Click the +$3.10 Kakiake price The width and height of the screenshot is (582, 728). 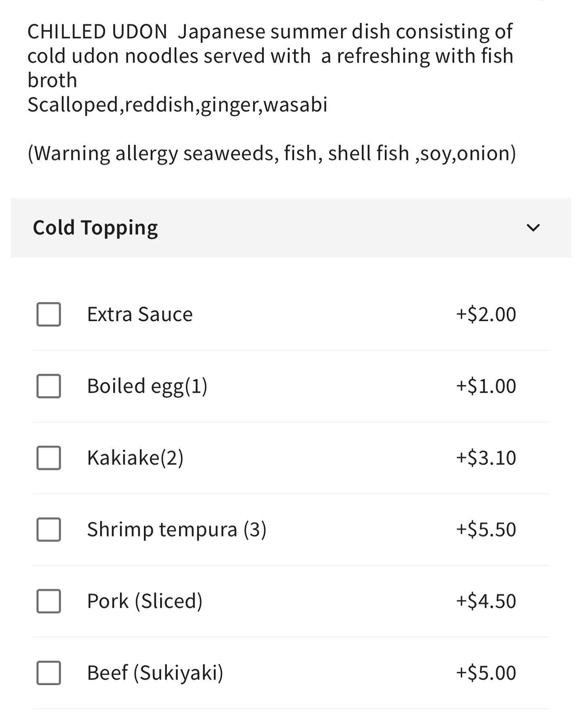[x=486, y=457]
